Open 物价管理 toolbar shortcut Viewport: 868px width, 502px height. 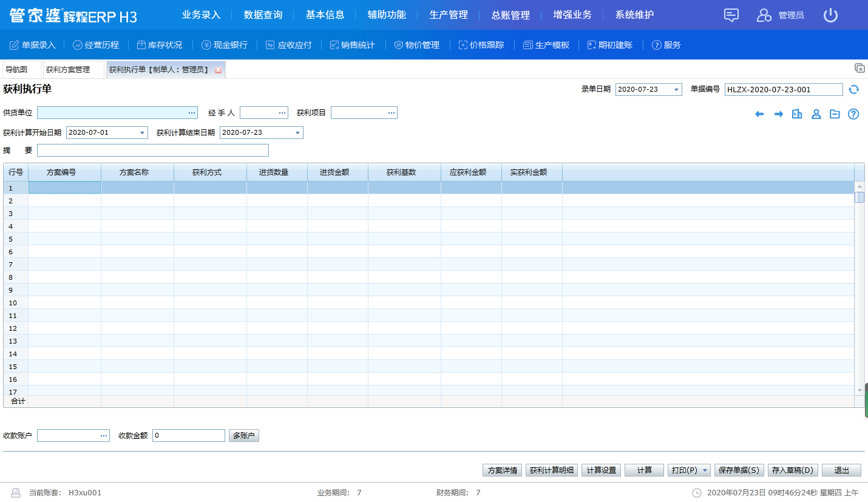pyautogui.click(x=416, y=45)
